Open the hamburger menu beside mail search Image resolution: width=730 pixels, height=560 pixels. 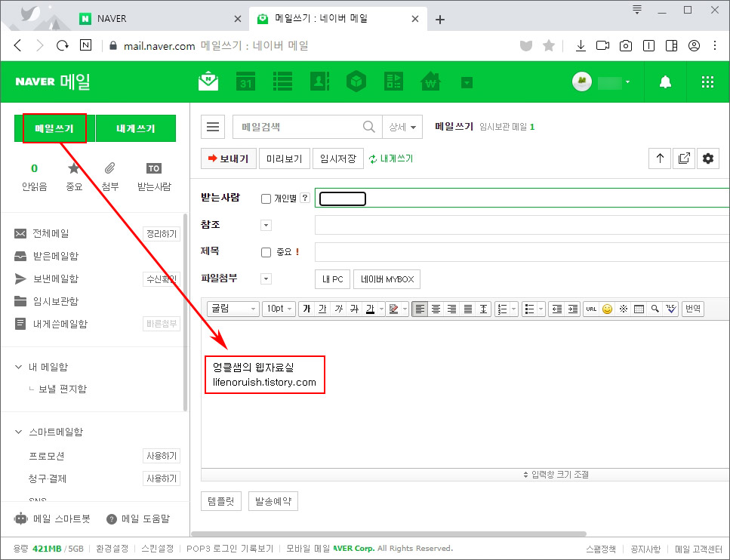(212, 126)
